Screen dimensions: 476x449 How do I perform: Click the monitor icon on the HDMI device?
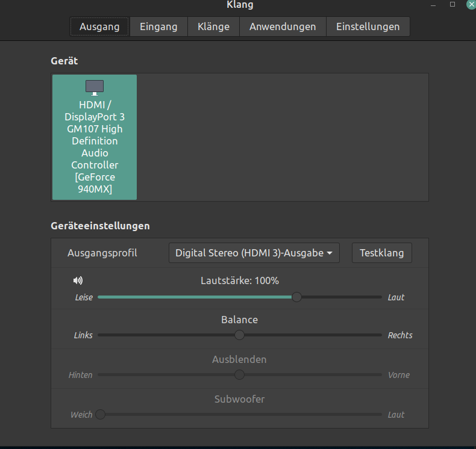click(95, 88)
